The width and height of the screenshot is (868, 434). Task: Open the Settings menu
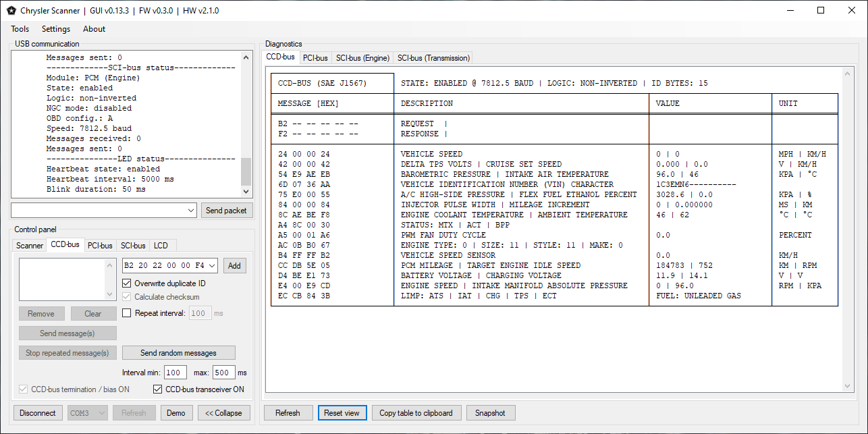(56, 29)
